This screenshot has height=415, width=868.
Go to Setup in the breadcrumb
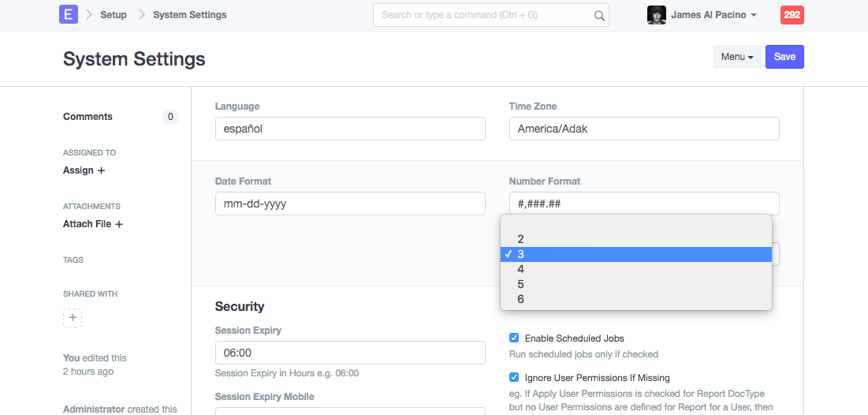coord(114,15)
